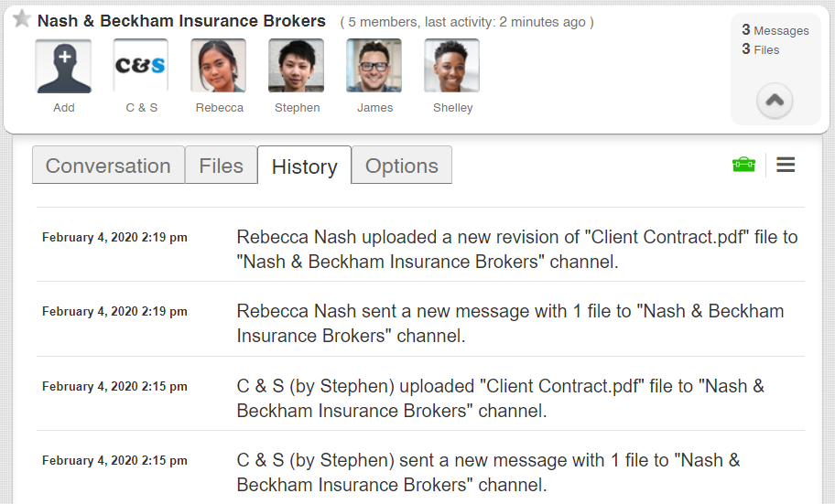835x504 pixels.
Task: Open James's member avatar
Action: click(x=374, y=67)
